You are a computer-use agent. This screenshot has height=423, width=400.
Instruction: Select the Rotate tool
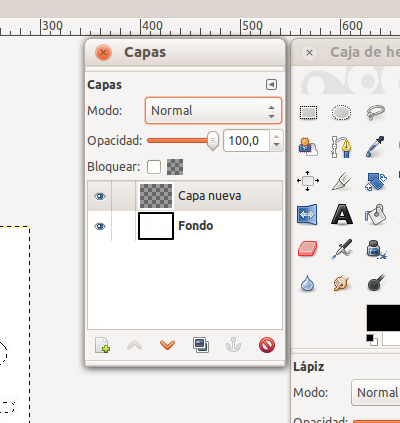pos(376,181)
